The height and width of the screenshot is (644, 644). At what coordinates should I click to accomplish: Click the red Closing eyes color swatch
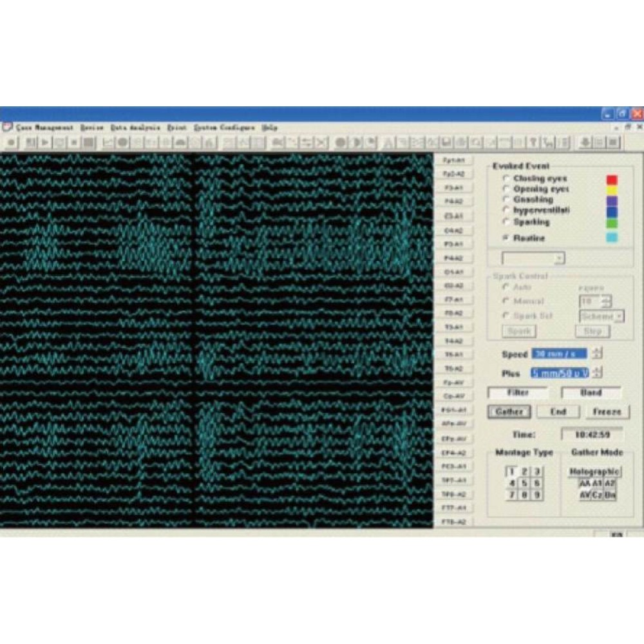(x=612, y=179)
